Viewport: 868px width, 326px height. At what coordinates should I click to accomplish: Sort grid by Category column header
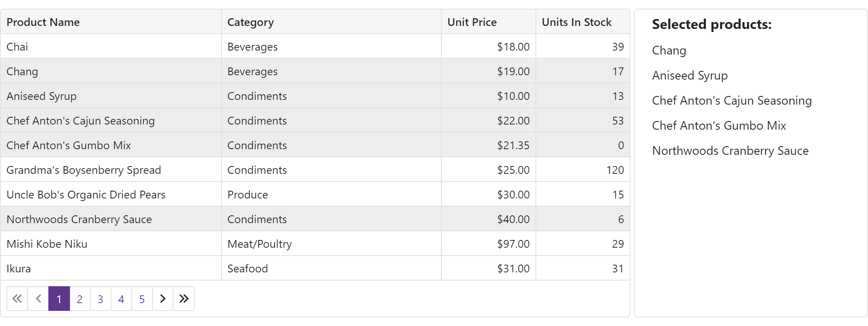click(x=250, y=22)
